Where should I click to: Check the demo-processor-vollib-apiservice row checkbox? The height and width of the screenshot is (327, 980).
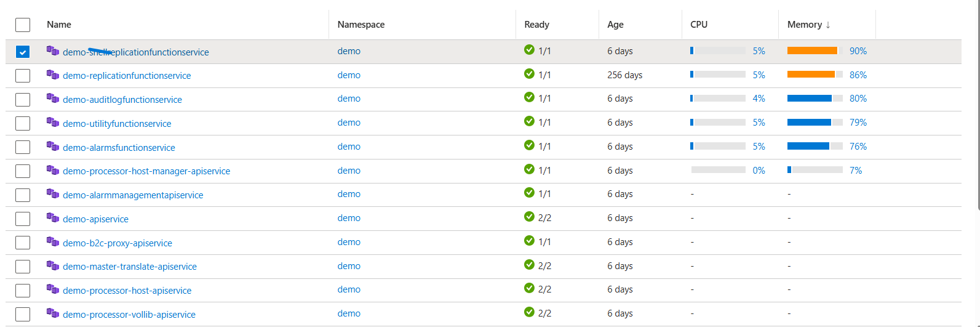coord(23,314)
